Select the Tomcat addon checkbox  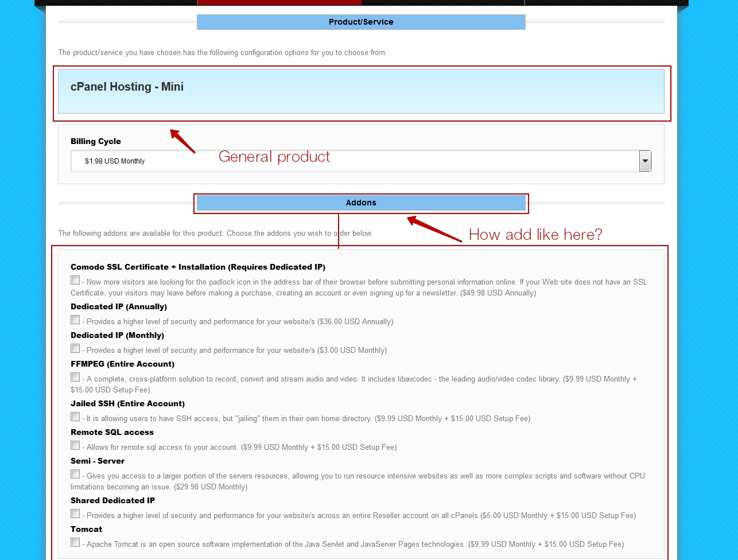click(x=75, y=542)
